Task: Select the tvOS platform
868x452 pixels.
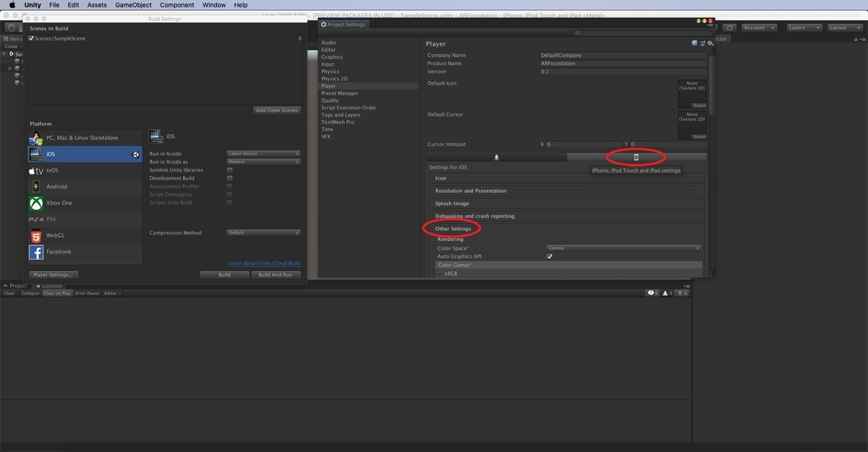Action: pos(85,171)
